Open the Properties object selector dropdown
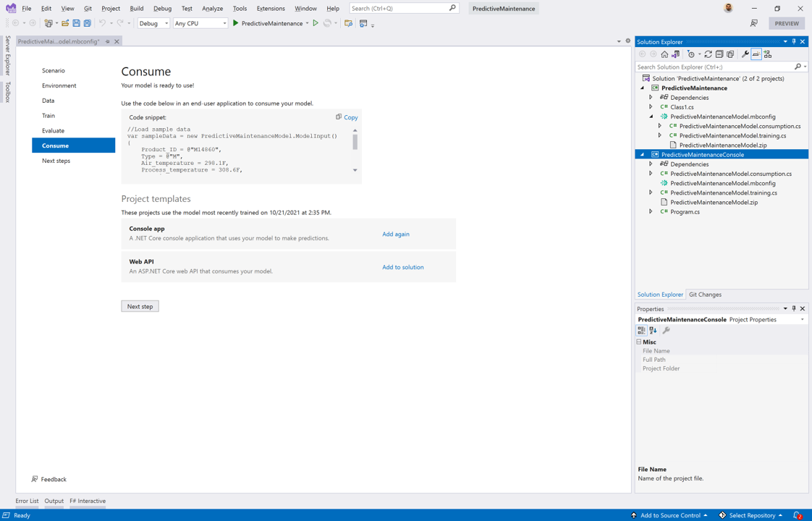812x521 pixels. [x=802, y=320]
